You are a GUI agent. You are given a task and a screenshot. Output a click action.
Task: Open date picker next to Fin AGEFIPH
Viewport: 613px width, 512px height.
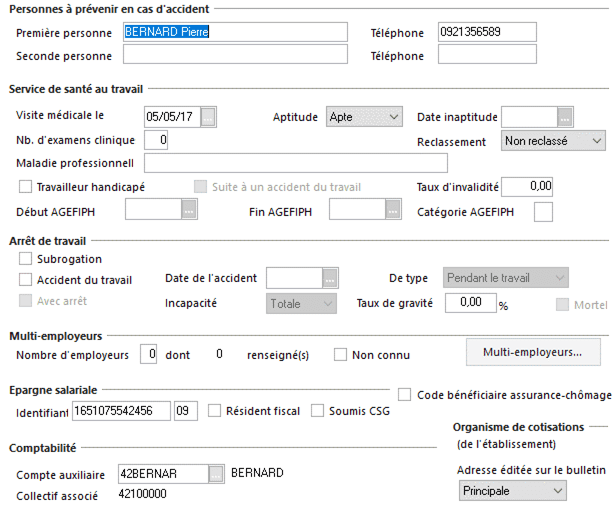coord(393,209)
